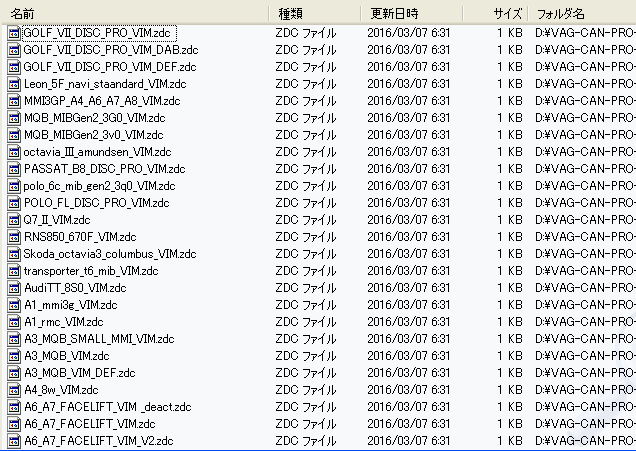The image size is (636, 451).
Task: Click the icon for RNS850_670F_VIM.zdc
Action: pos(14,237)
